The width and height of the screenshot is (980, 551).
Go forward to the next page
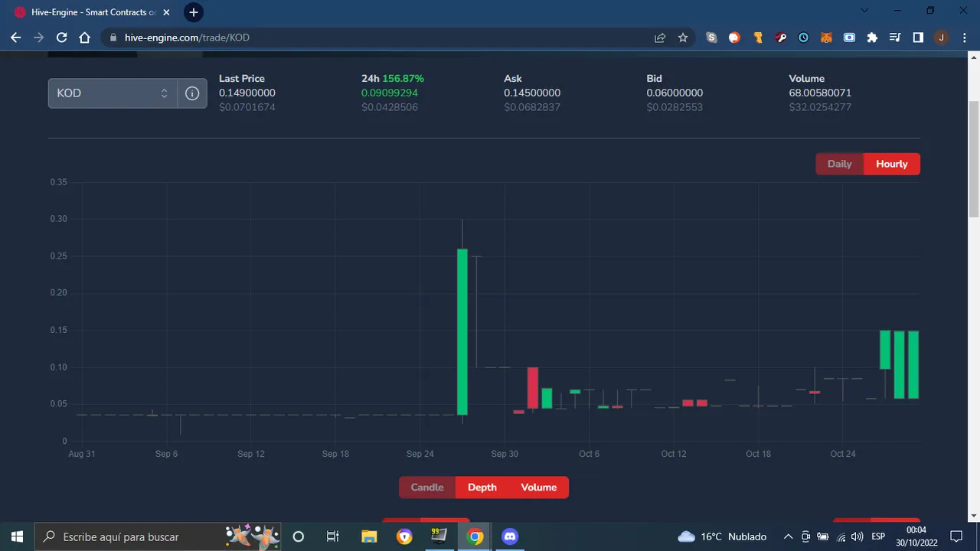coord(39,37)
